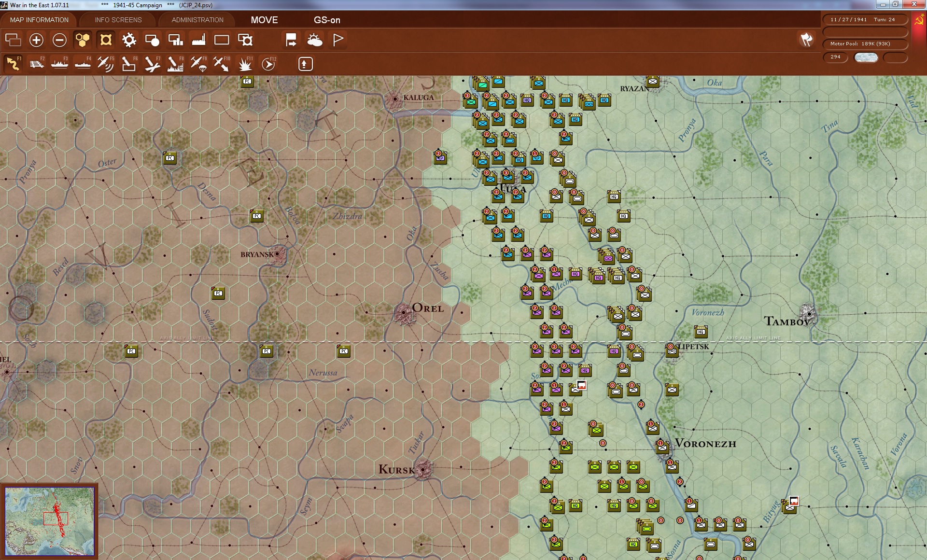
Task: Show the weather overlay (sun-cloud icon)
Action: click(314, 40)
